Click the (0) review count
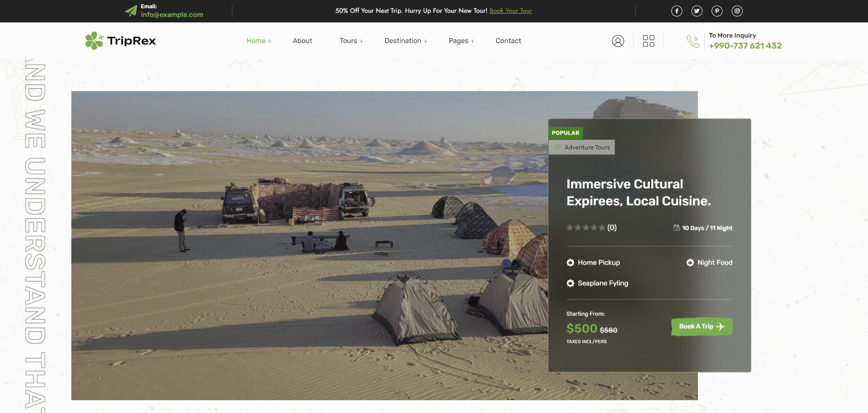Image resolution: width=868 pixels, height=413 pixels. pos(612,228)
